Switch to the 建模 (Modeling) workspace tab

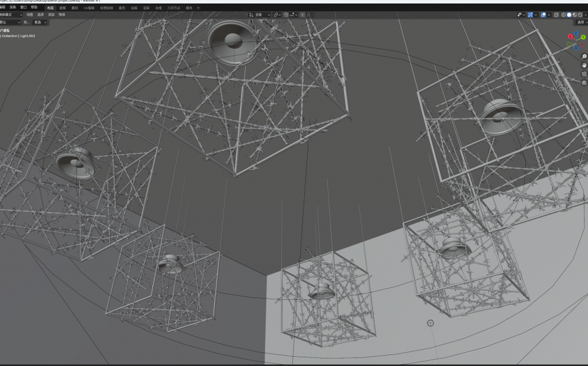63,8
